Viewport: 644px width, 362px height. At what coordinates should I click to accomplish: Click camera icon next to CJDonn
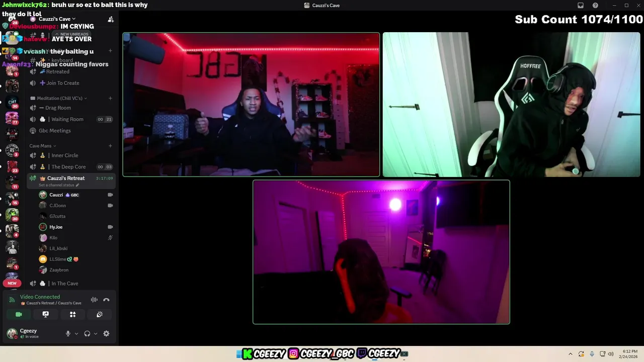click(x=110, y=206)
